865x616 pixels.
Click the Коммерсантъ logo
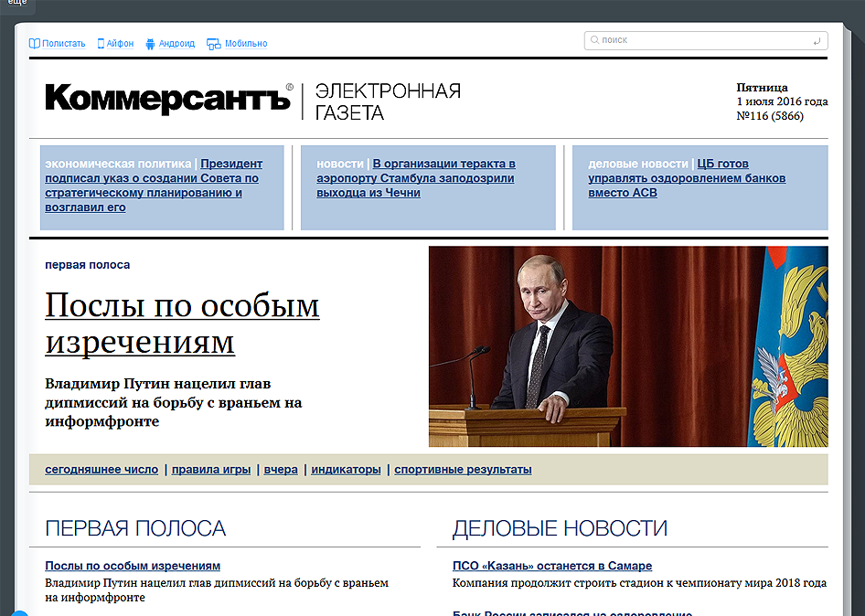168,98
